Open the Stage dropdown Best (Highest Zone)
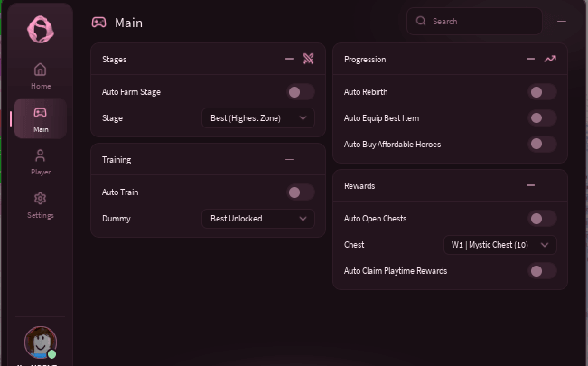Viewport: 588px width, 366px height. [258, 118]
